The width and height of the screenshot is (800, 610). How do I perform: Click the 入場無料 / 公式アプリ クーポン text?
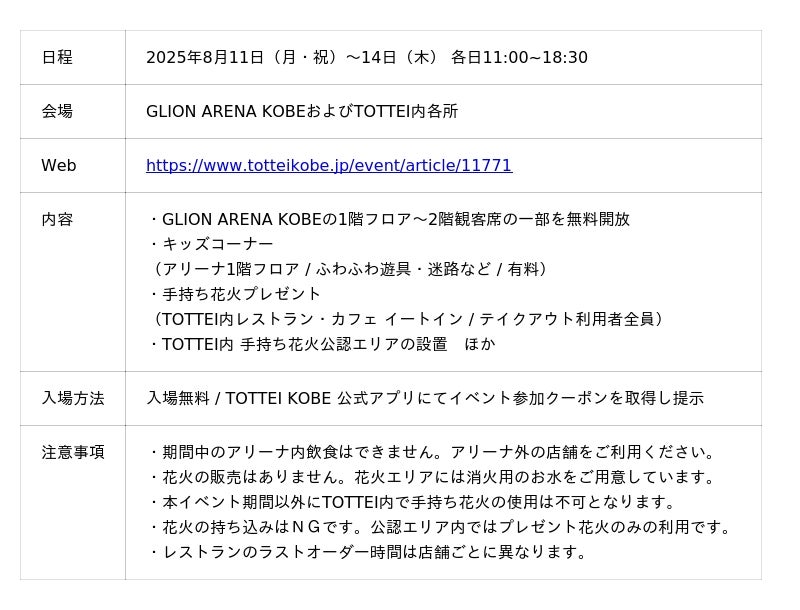point(424,398)
